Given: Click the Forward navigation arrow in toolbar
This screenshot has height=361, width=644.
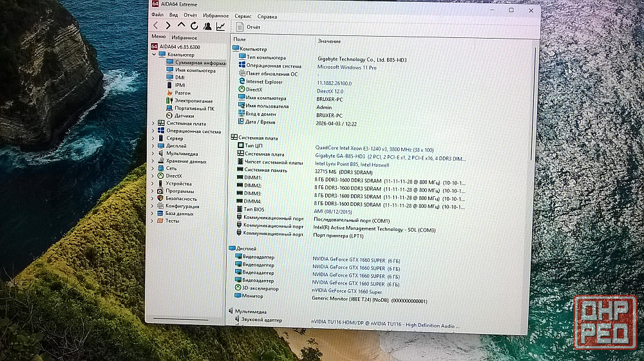Looking at the screenshot, I should pos(168,26).
